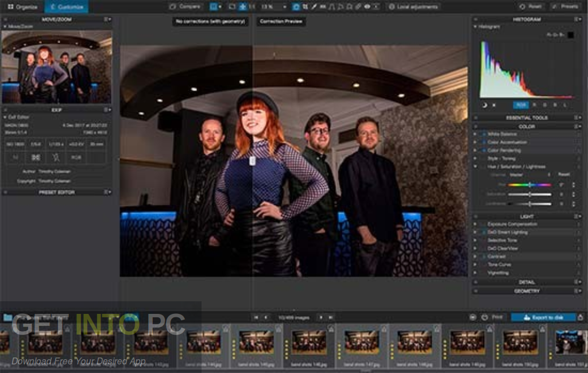Select the Crop tool in the top toolbar
Screen dimensions: 588x373
point(305,7)
